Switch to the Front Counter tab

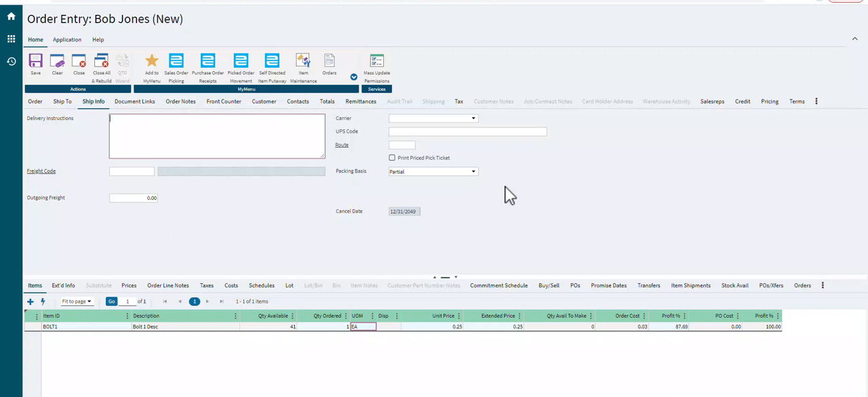(x=224, y=102)
